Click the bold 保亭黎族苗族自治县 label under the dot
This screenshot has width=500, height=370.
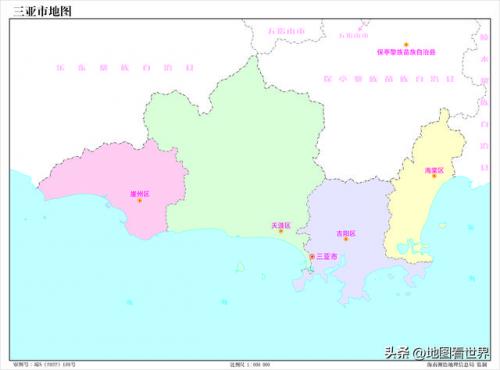pyautogui.click(x=406, y=52)
